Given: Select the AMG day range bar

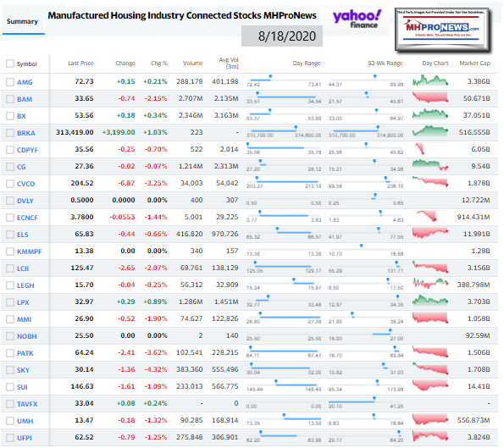Looking at the screenshot, I should pos(284,81).
